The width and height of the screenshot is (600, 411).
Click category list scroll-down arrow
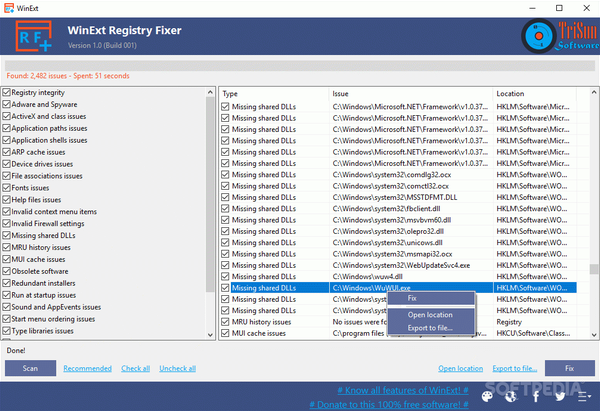pos(210,334)
